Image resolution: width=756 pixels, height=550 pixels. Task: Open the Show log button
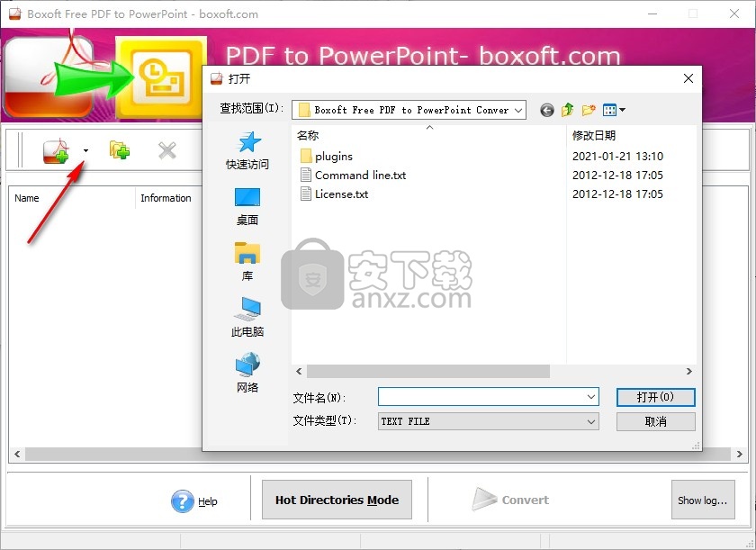pos(703,500)
